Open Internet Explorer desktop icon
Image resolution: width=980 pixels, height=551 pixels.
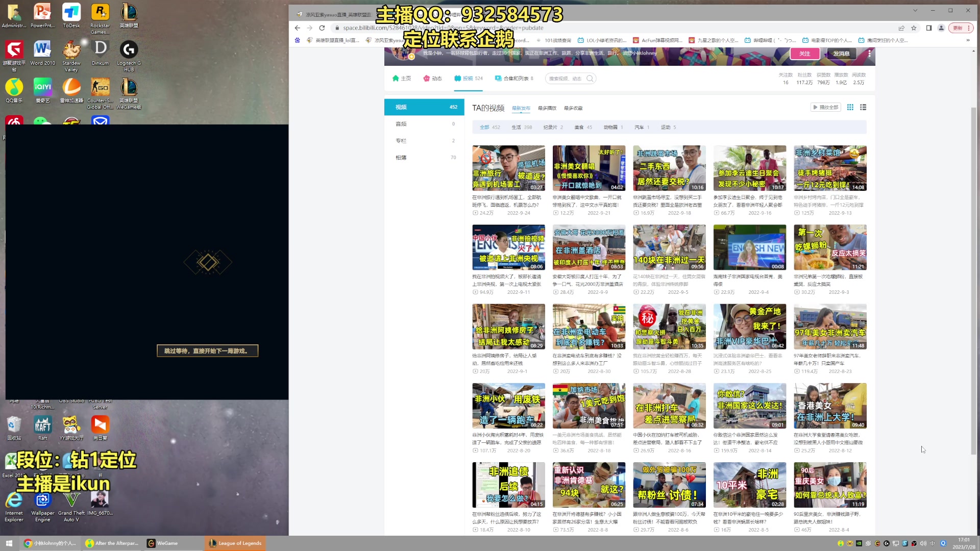(14, 507)
